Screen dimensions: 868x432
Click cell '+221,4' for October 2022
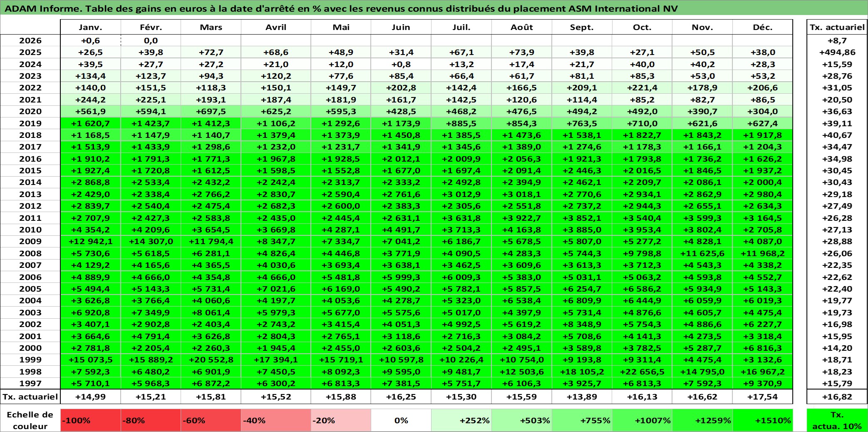tap(642, 87)
